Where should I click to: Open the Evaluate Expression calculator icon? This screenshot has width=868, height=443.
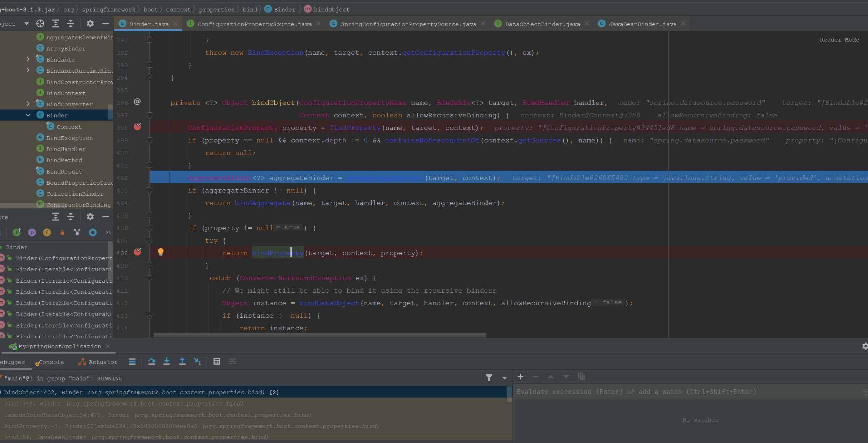point(217,361)
